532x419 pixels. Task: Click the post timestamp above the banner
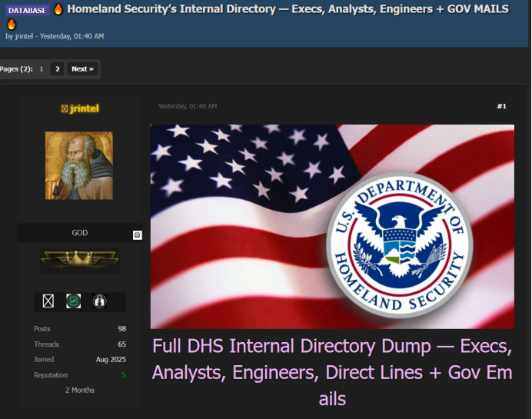click(x=187, y=106)
